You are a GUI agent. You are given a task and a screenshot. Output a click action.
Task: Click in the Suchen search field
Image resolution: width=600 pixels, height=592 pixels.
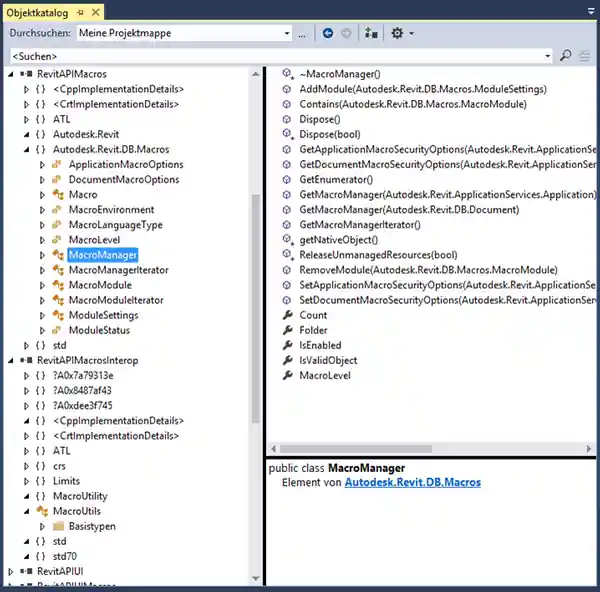coord(270,56)
